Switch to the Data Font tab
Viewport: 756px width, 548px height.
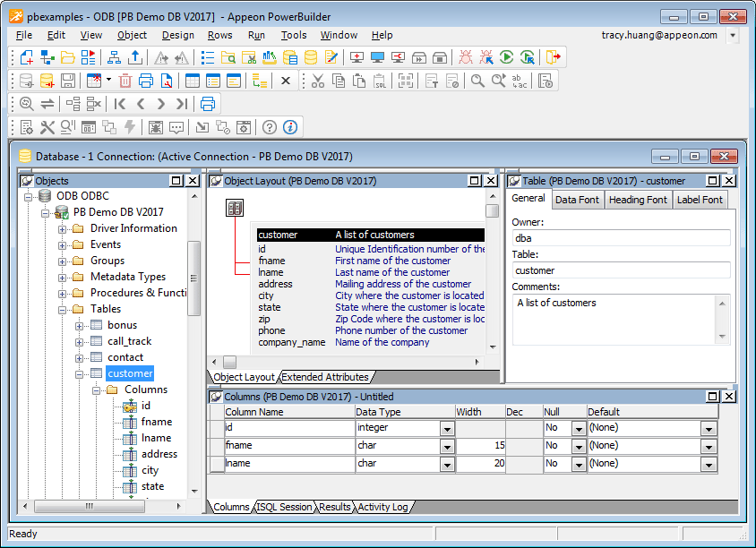tap(577, 200)
